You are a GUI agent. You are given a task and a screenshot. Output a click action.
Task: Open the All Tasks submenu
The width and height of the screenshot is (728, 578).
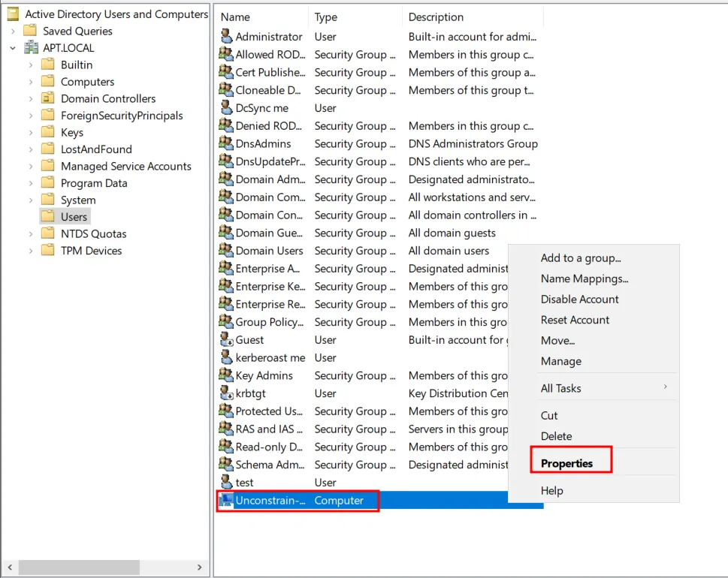(x=594, y=388)
